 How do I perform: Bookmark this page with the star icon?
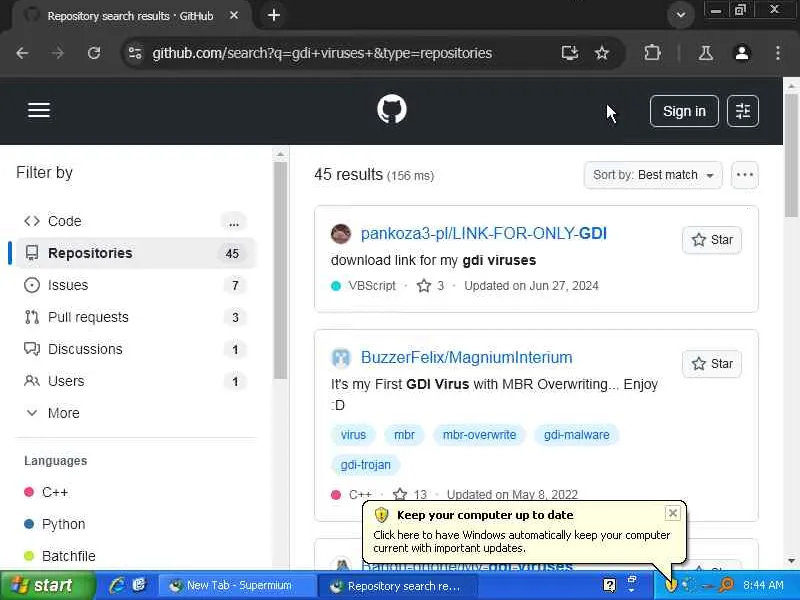point(602,53)
